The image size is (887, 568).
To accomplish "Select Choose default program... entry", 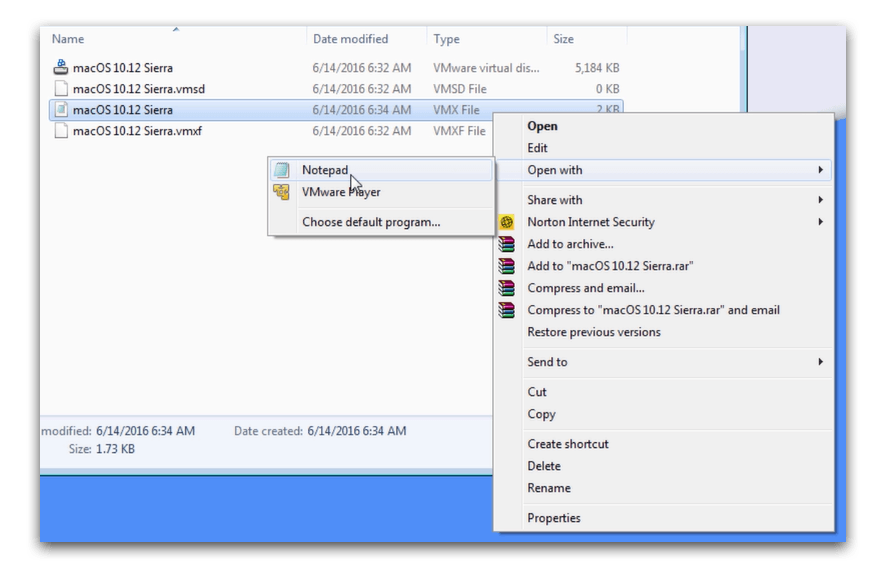I will tap(381, 222).
